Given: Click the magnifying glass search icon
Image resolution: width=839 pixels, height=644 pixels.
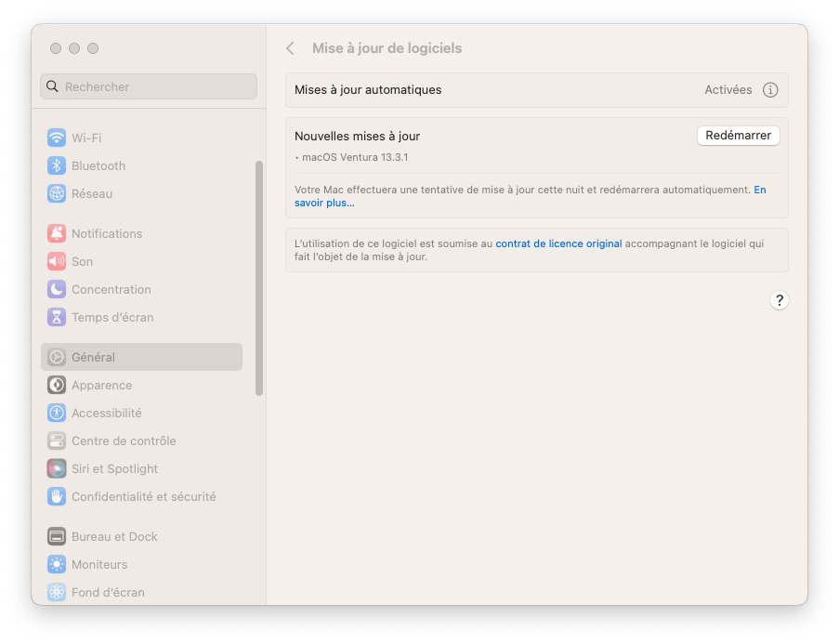Looking at the screenshot, I should (x=52, y=86).
